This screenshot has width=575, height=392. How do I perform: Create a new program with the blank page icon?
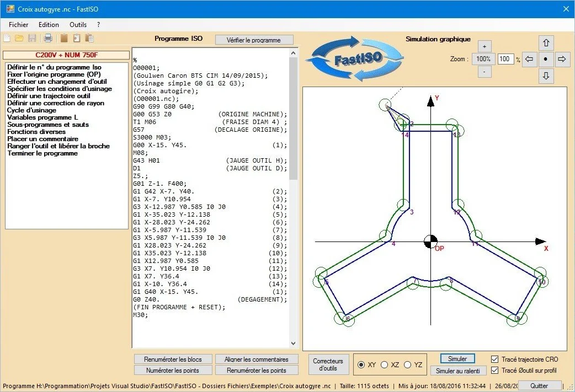pyautogui.click(x=7, y=37)
